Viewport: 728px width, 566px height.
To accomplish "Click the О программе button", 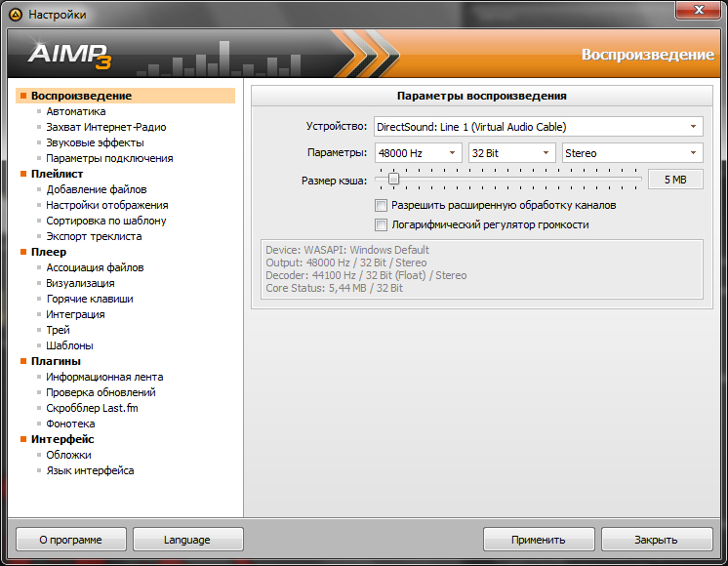I will coord(71,540).
